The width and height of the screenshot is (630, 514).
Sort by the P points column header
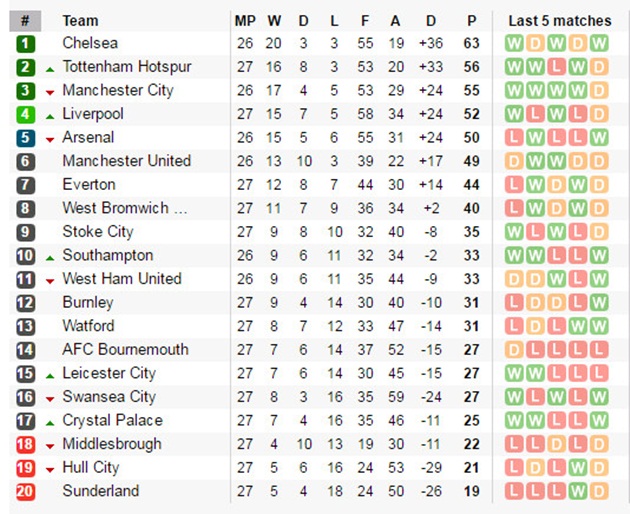pyautogui.click(x=472, y=21)
